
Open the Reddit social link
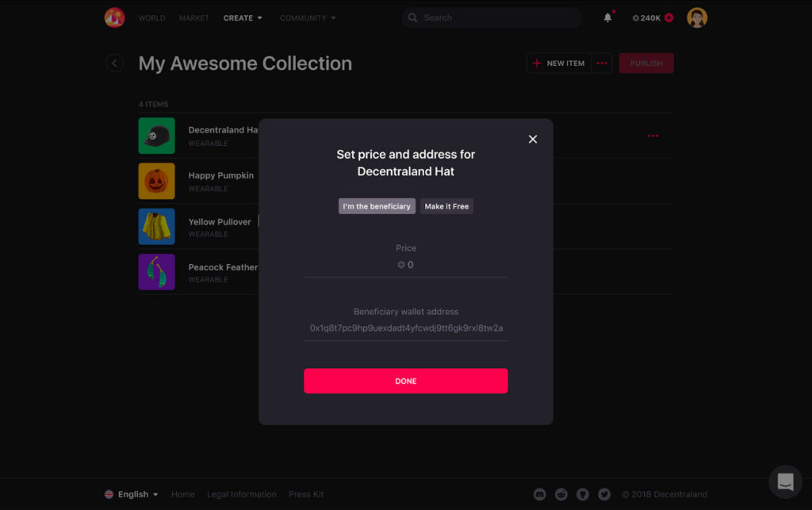coord(561,494)
